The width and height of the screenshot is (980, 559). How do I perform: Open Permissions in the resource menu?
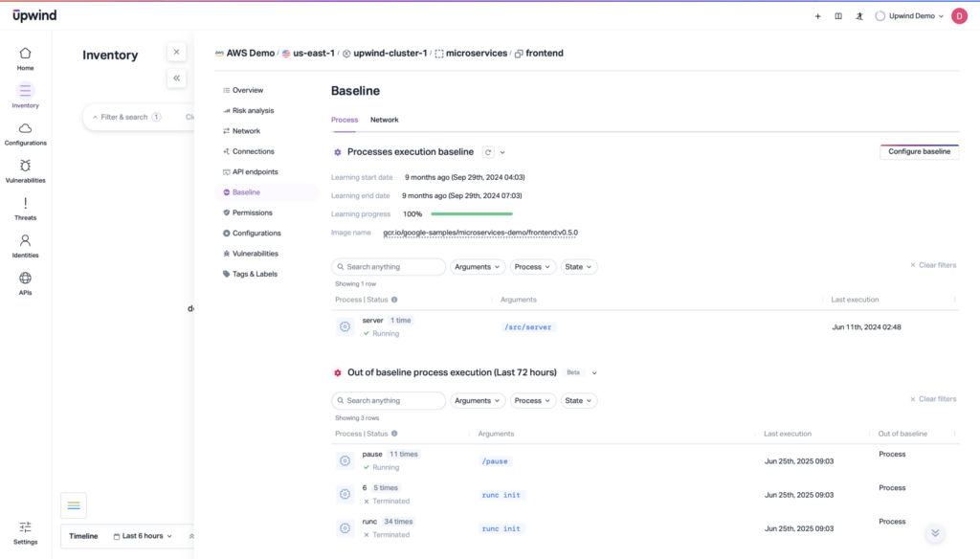[x=252, y=212]
